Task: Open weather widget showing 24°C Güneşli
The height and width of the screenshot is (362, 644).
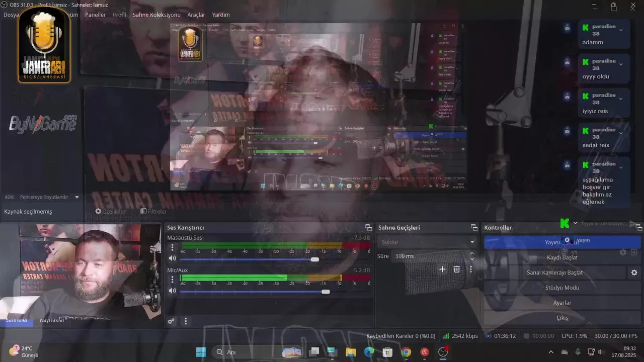Action: coord(24,352)
